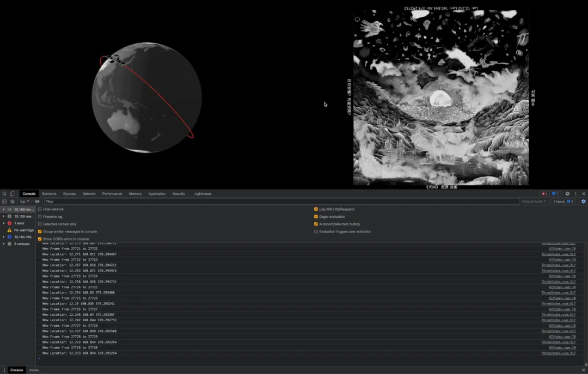Expand the 1 error group arrow

click(x=4, y=223)
